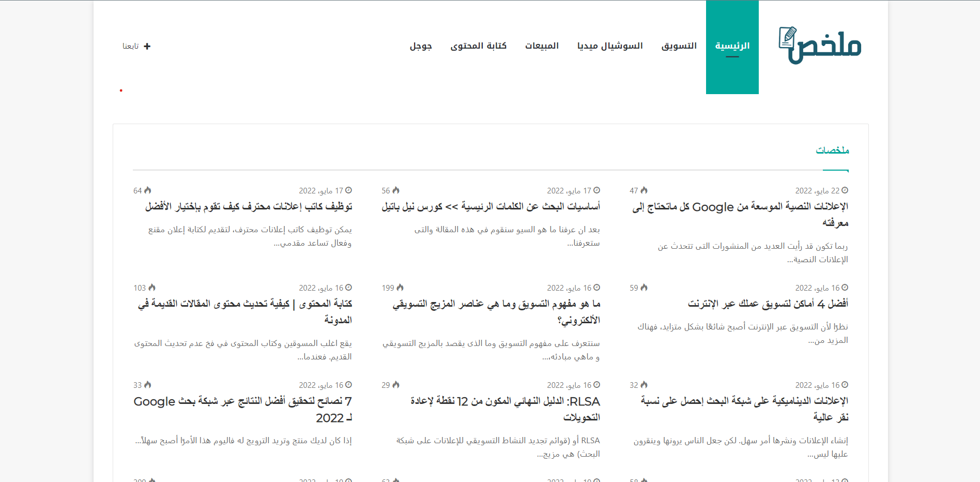Open article ما هو مفهوم التسويق
The height and width of the screenshot is (482, 980).
click(496, 312)
